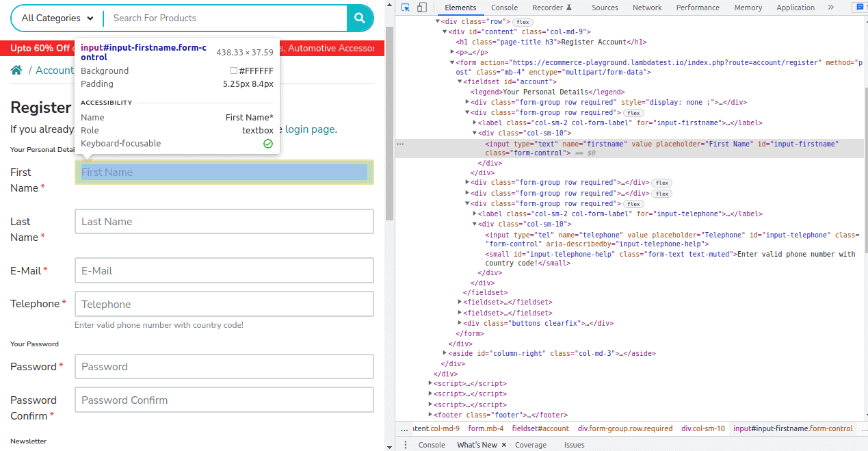
Task: Select fieldset#account in the breadcrumb bar
Action: (x=539, y=428)
